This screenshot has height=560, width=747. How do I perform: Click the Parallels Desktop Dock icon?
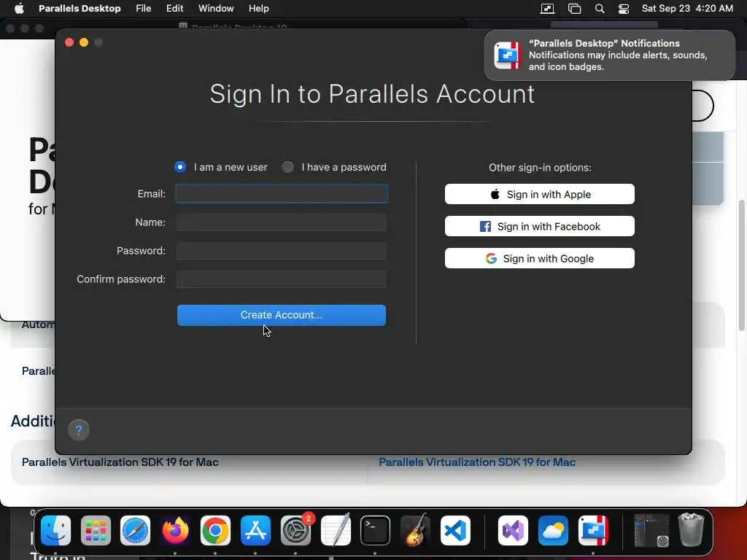[x=593, y=531]
